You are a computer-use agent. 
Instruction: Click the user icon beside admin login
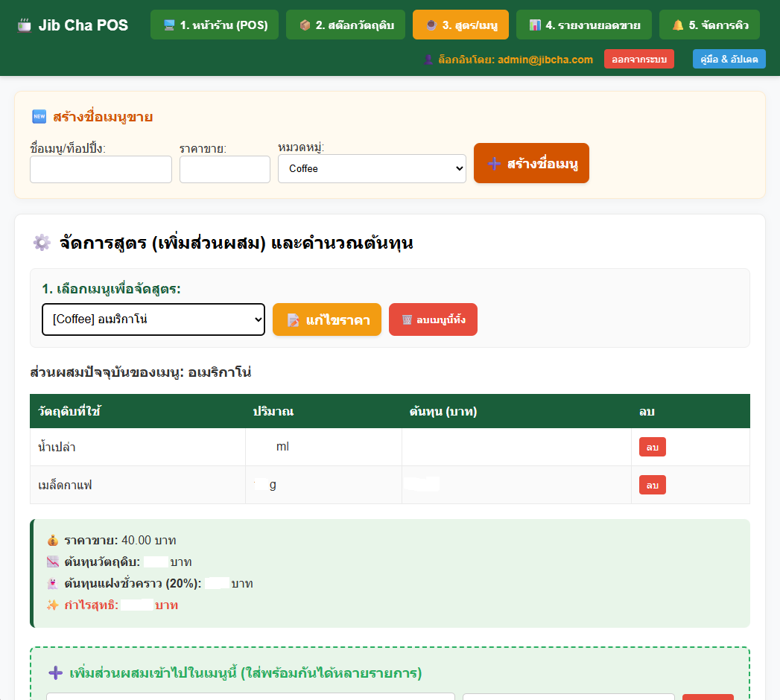click(x=428, y=60)
